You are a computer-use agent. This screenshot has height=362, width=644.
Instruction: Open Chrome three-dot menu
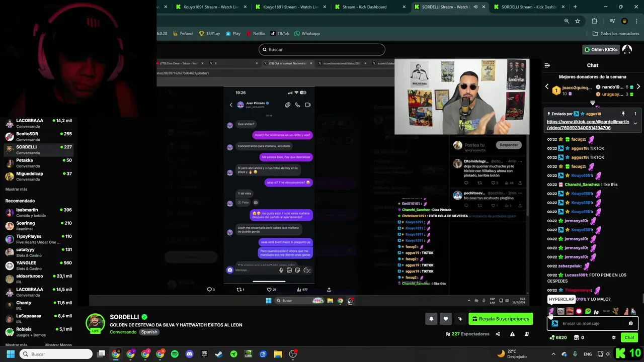click(636, 21)
